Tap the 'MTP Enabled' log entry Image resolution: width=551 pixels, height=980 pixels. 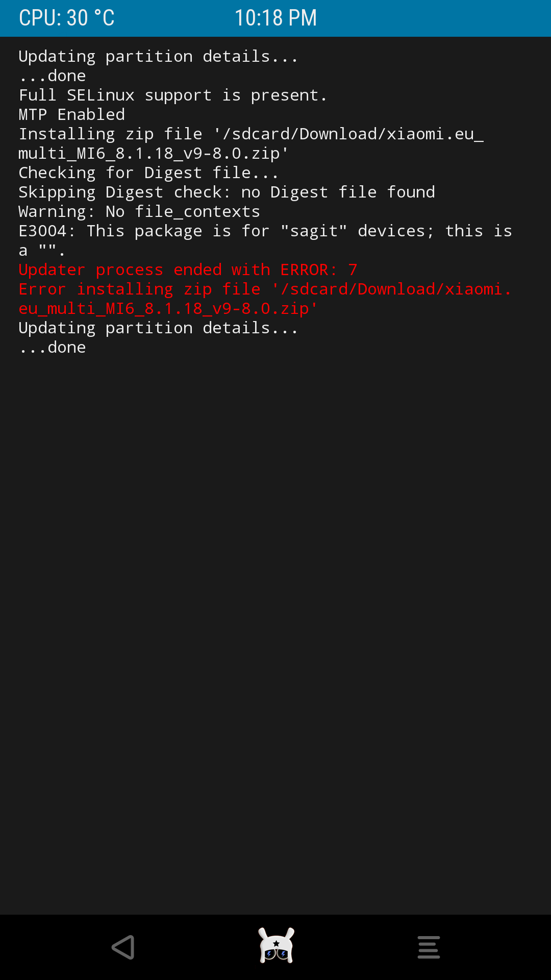tap(72, 114)
